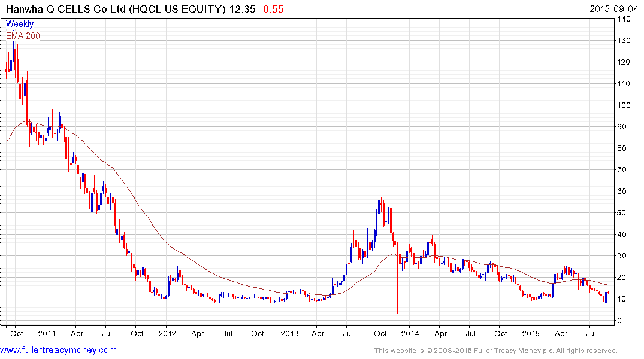Click the 120 price axis label
The width and height of the screenshot is (644, 359).
(624, 62)
